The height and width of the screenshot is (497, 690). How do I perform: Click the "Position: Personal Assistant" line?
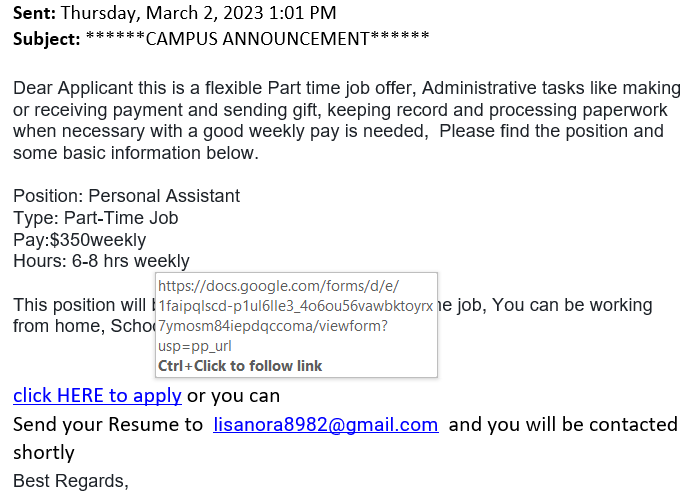(x=127, y=196)
